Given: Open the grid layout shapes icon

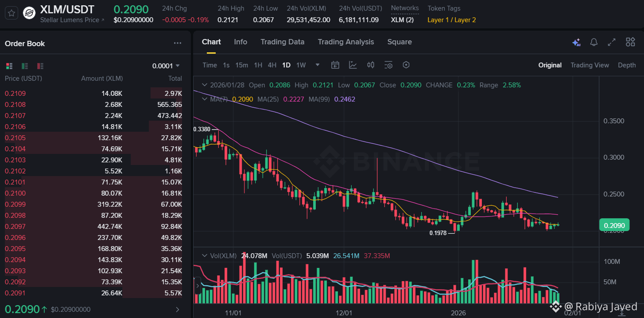Looking at the screenshot, I should 630,42.
